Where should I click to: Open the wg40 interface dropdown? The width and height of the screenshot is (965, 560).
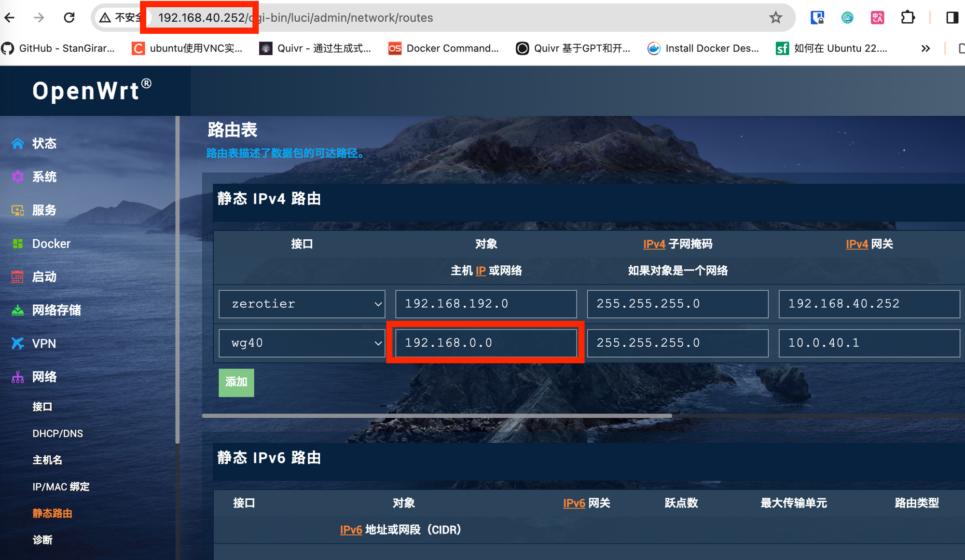302,343
